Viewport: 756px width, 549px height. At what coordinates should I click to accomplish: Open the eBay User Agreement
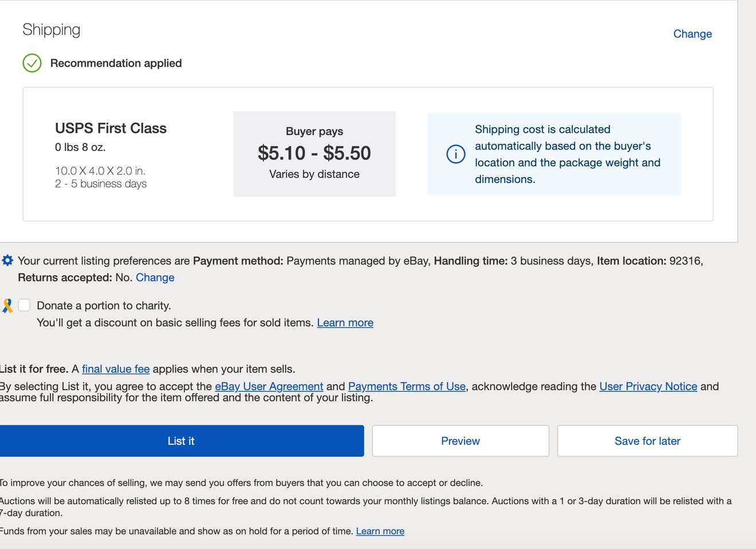point(269,386)
